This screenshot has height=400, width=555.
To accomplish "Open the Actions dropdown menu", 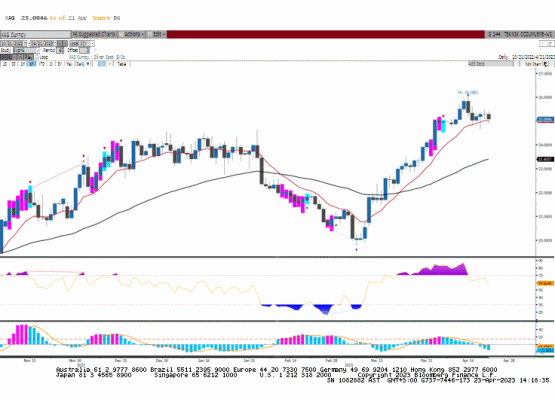I will (131, 34).
